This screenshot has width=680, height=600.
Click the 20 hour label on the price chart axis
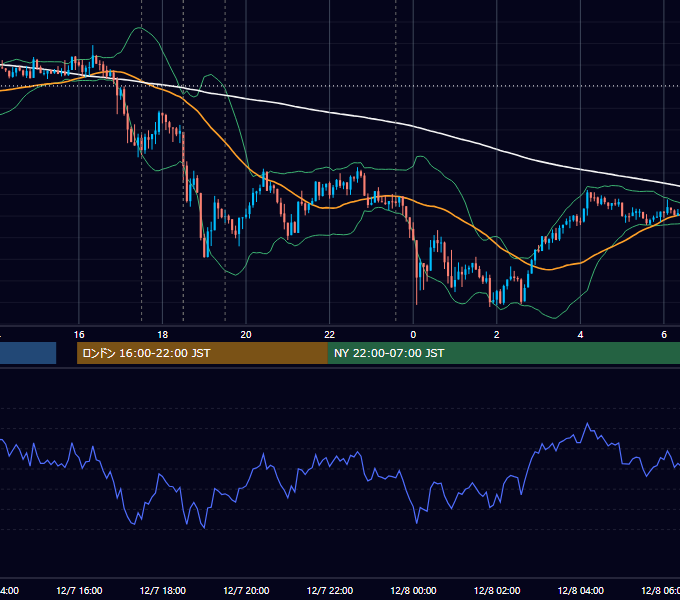click(x=246, y=335)
